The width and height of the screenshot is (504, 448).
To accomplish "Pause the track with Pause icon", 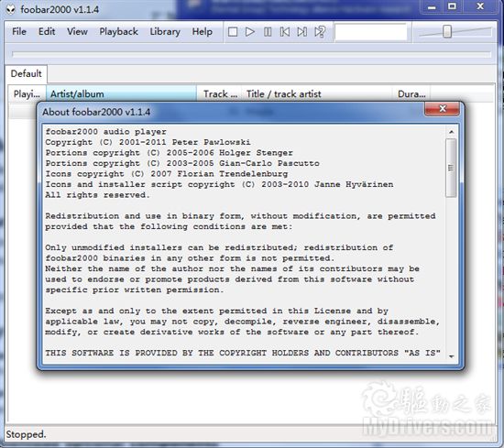I will pos(268,32).
